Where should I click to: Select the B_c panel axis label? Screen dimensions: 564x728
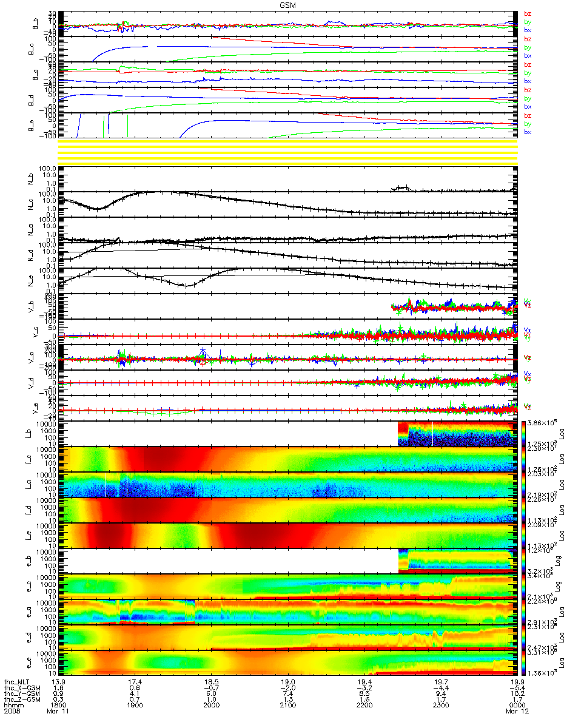click(31, 50)
